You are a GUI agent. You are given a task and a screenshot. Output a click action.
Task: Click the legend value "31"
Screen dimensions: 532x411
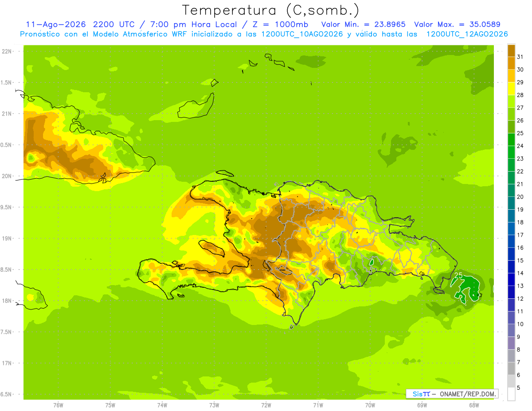(x=520, y=57)
